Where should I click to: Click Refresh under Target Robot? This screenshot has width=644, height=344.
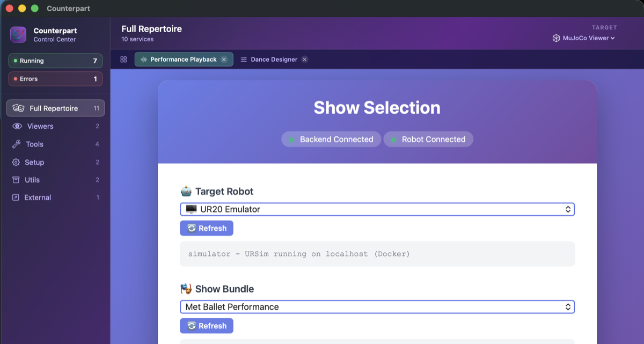point(207,228)
